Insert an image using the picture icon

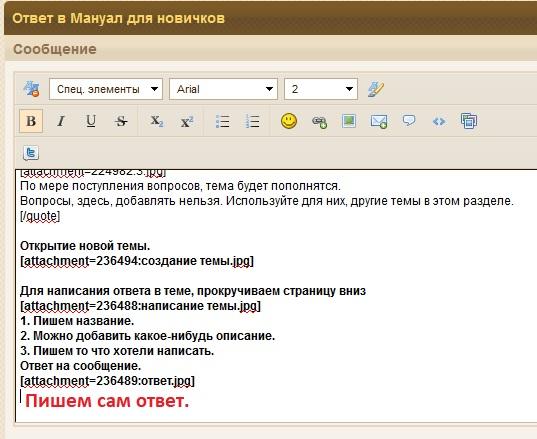click(349, 121)
